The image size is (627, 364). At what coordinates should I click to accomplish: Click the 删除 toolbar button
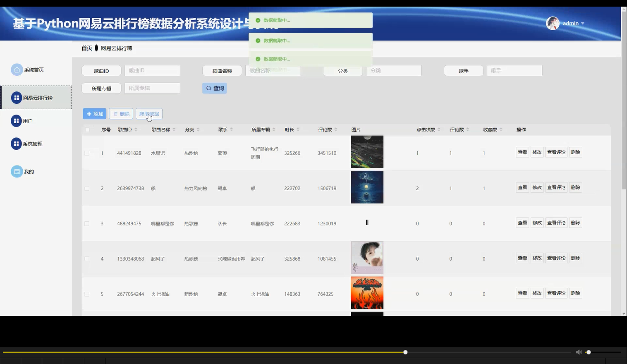[121, 114]
